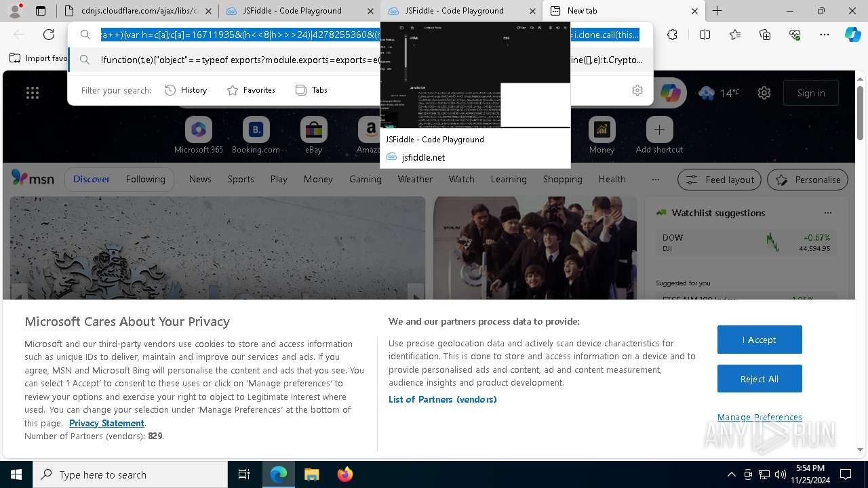Open the page settings gear
The height and width of the screenshot is (488, 868).
click(x=764, y=93)
